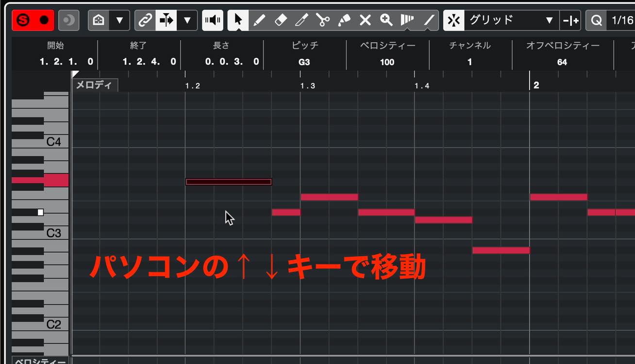
Task: Click the C4 piano key
Action: 53,142
